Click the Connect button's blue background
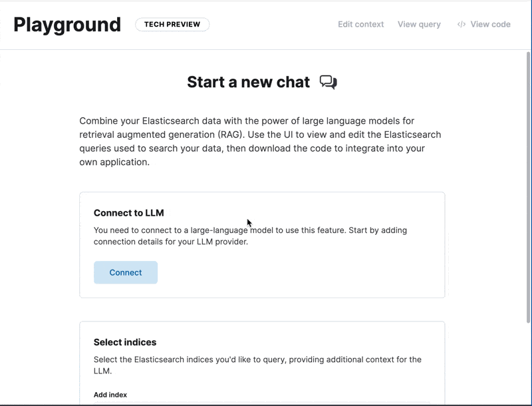This screenshot has width=532, height=406. click(125, 272)
